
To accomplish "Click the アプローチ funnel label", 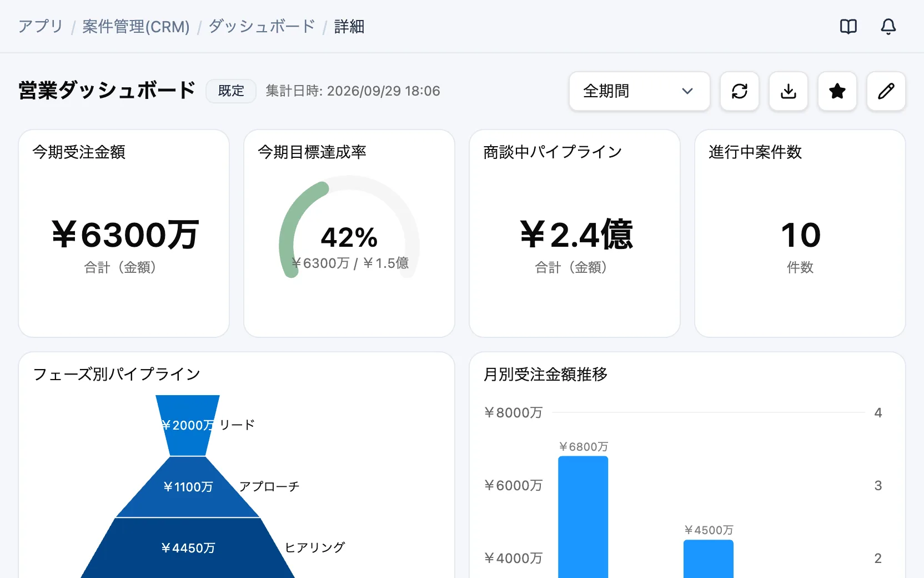I will [269, 486].
